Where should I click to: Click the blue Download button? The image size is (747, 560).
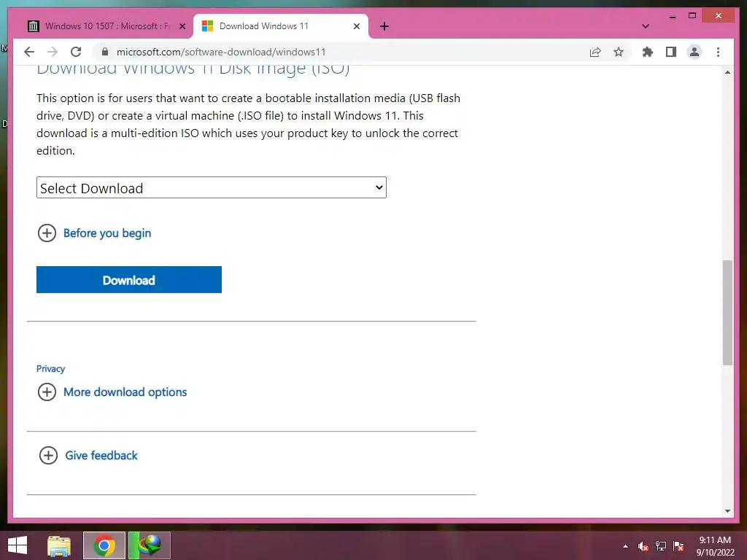coord(129,279)
